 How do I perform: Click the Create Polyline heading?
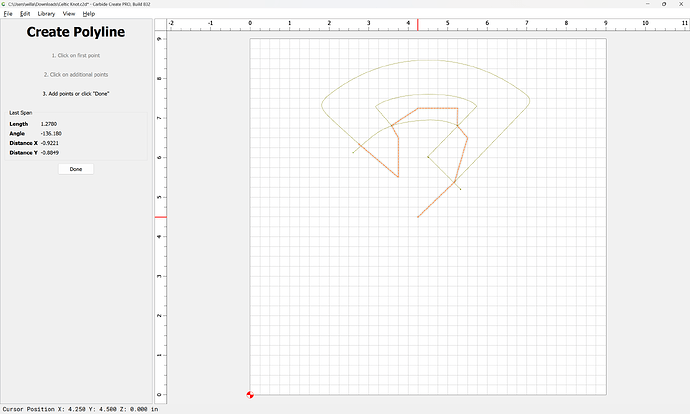[x=76, y=33]
